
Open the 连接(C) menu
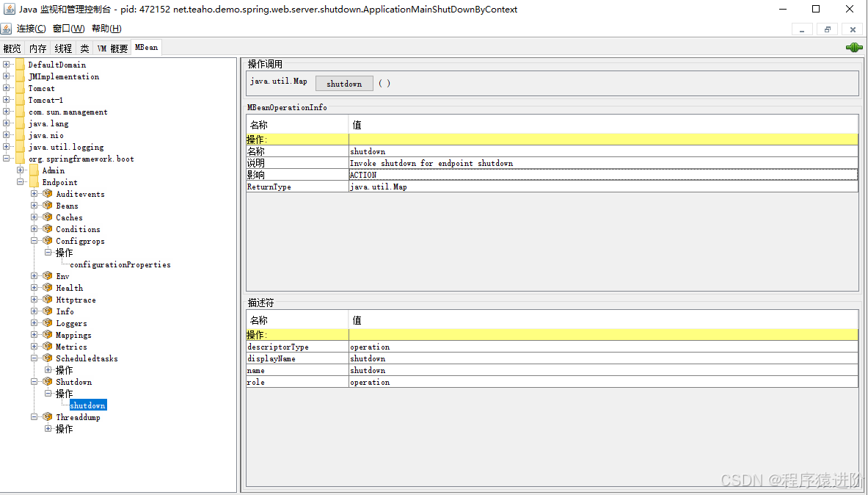pyautogui.click(x=31, y=29)
